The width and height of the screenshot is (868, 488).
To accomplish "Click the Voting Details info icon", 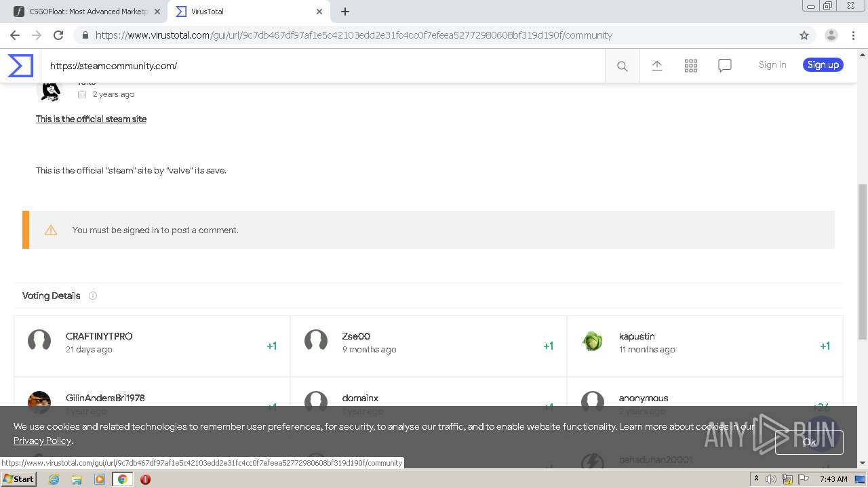I will click(93, 296).
